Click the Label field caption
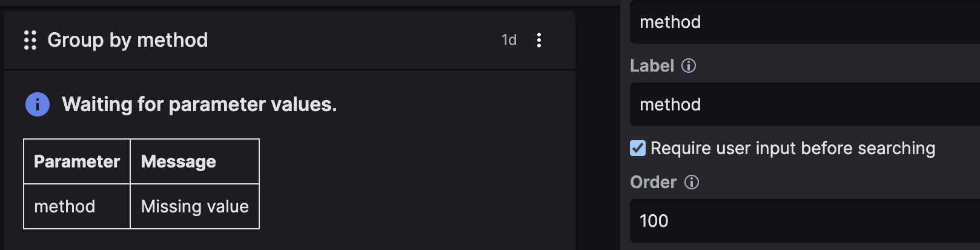The height and width of the screenshot is (250, 980). [652, 66]
